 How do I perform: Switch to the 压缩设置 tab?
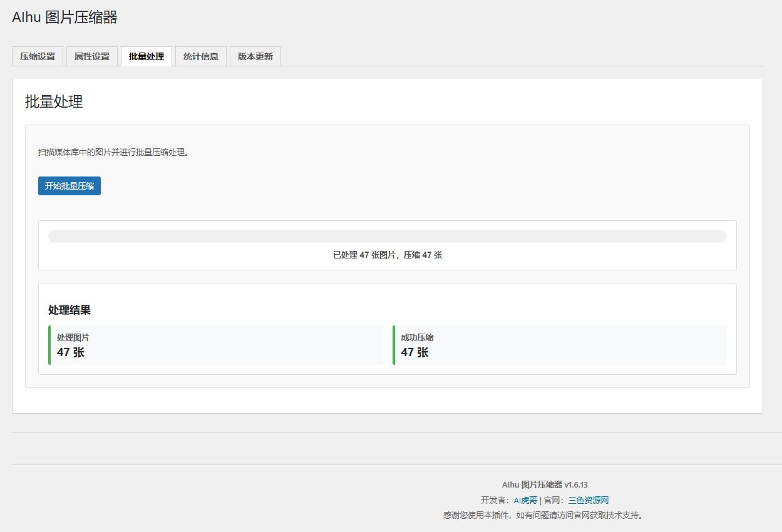(x=37, y=56)
